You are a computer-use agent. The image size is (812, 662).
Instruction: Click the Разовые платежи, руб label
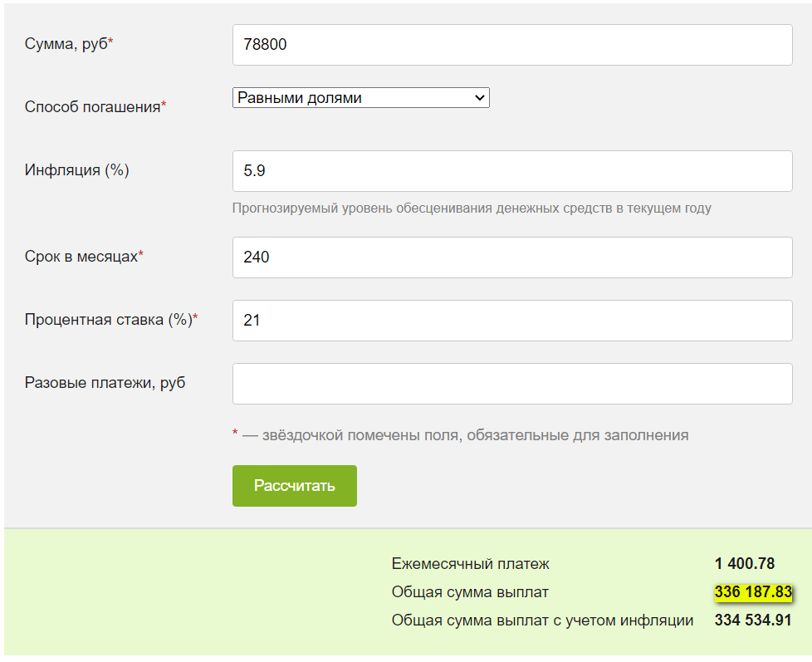click(105, 383)
